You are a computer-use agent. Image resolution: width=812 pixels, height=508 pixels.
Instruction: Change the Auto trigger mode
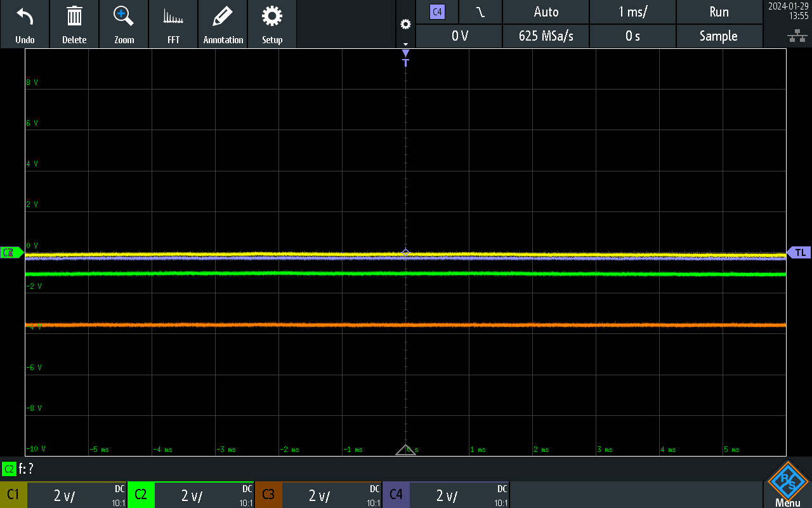tap(546, 11)
